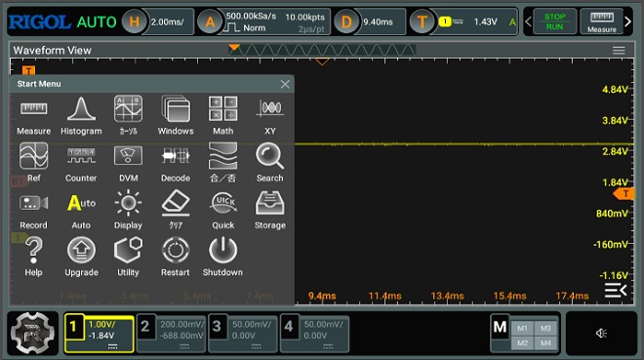Open the Histogram tool
Image resolution: width=644 pixels, height=360 pixels.
coord(81,116)
